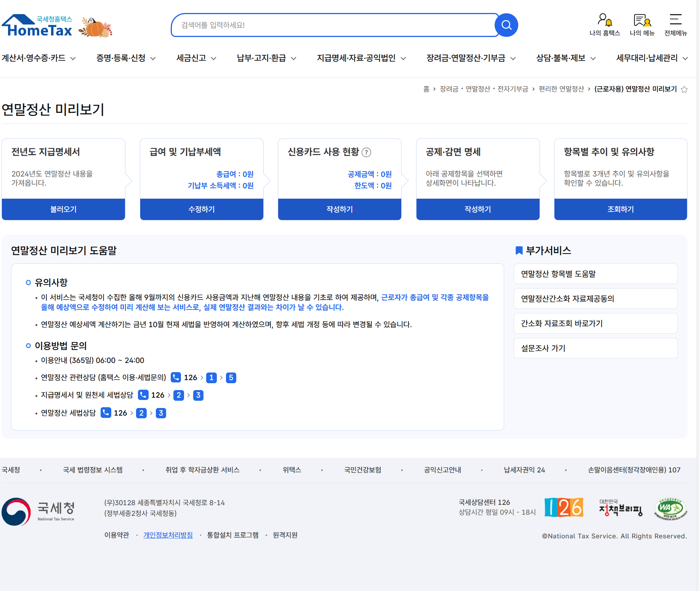Open the 납부·고지·환급 menu
Screen dimensions: 700x591
click(261, 58)
